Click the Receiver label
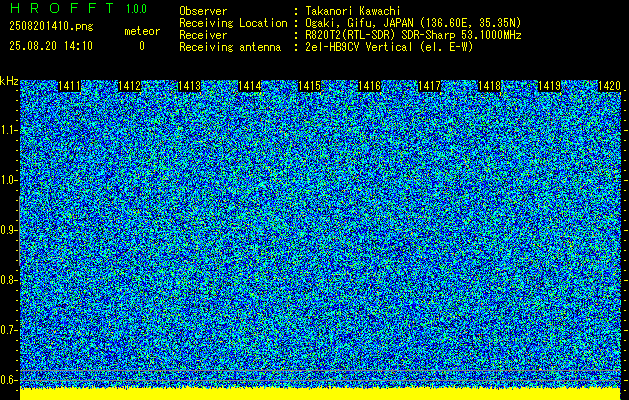Image resolution: width=629 pixels, height=400 pixels. [203, 35]
